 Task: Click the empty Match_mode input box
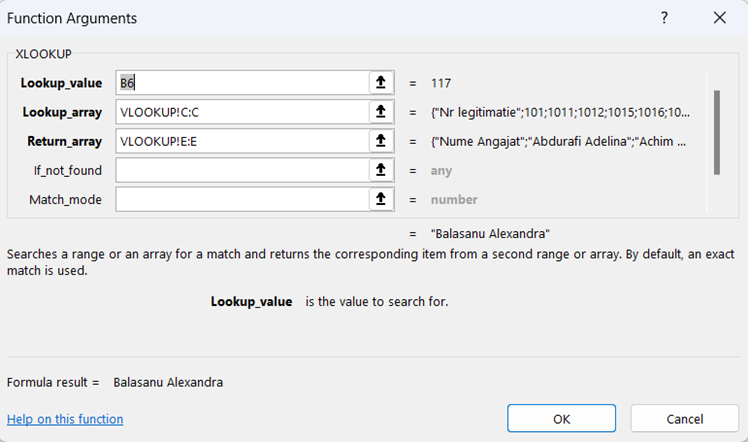click(240, 199)
